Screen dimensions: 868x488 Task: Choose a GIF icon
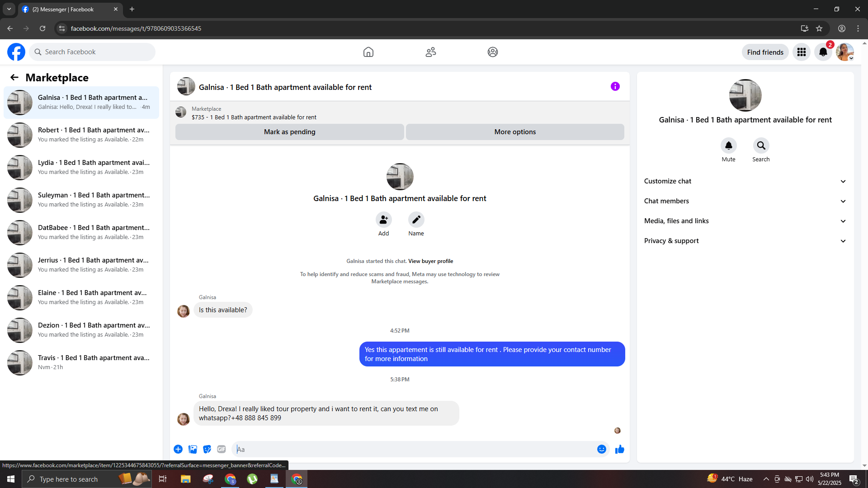tap(222, 449)
